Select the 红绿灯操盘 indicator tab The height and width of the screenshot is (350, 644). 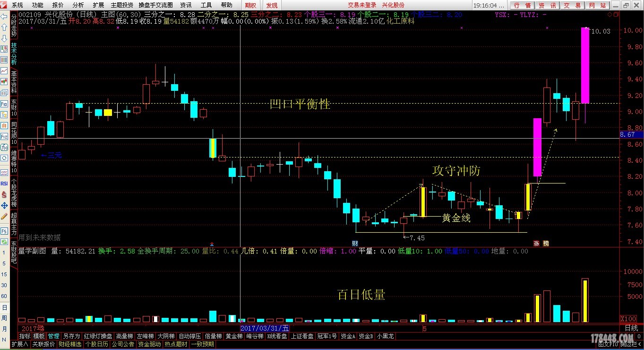(x=98, y=336)
